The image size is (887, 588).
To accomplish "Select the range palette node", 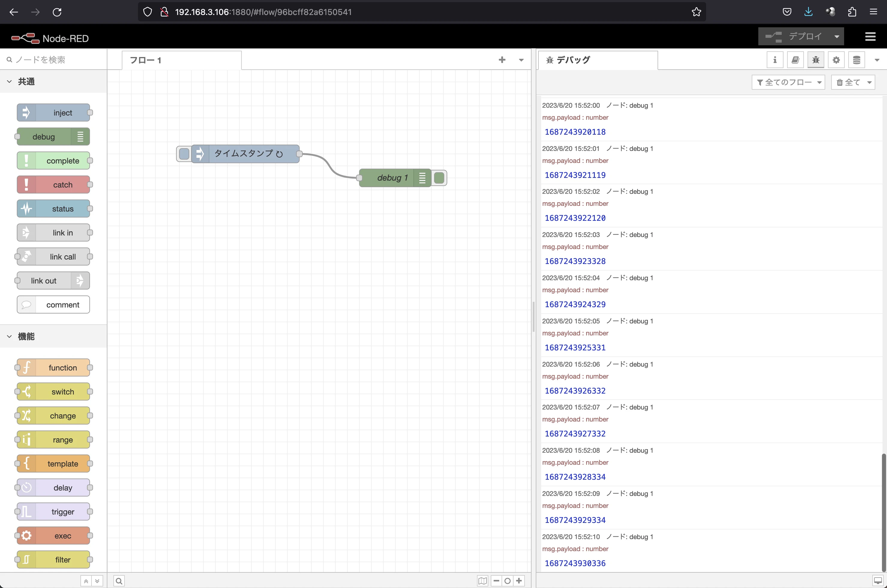I will coord(53,439).
